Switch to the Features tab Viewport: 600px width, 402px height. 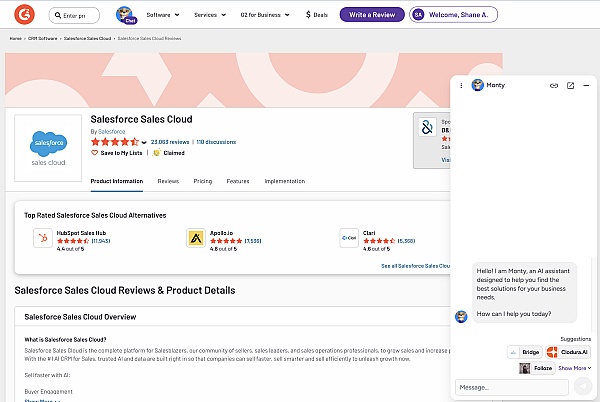point(238,181)
